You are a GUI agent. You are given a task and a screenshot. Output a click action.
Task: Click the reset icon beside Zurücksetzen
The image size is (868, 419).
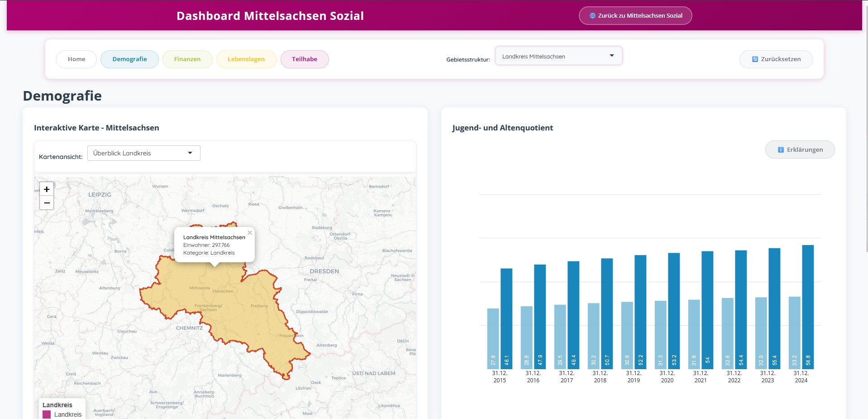click(755, 59)
